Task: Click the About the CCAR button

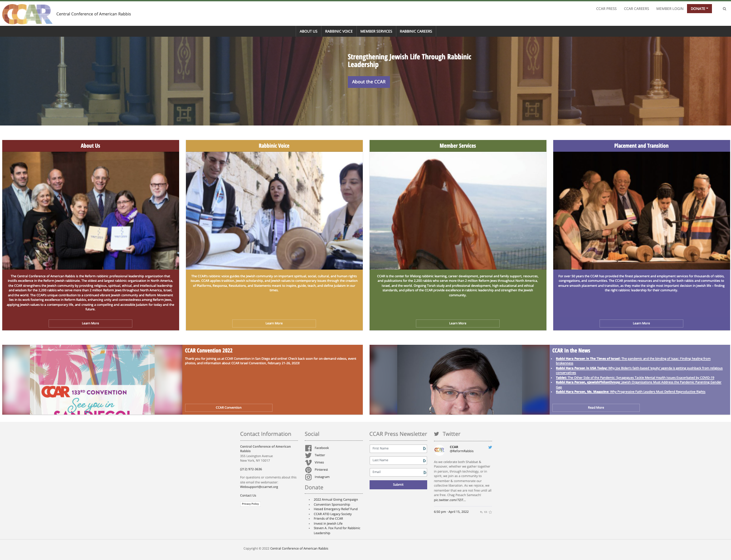Action: [369, 82]
